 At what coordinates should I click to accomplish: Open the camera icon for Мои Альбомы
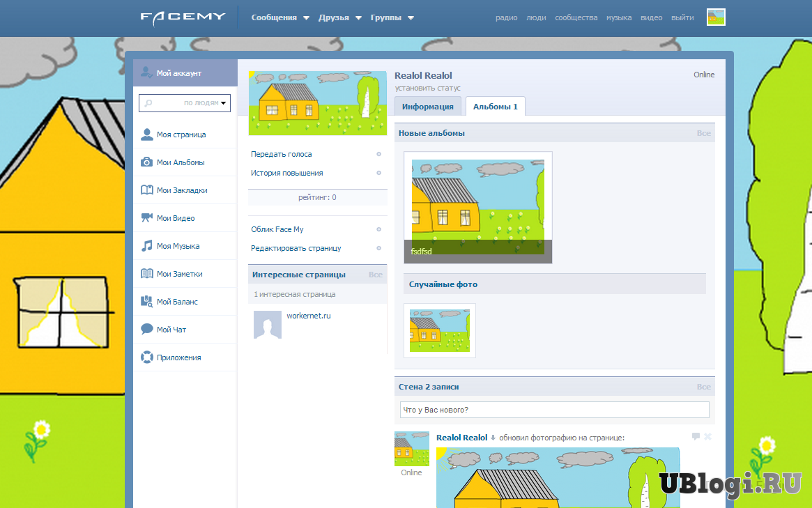(x=147, y=162)
